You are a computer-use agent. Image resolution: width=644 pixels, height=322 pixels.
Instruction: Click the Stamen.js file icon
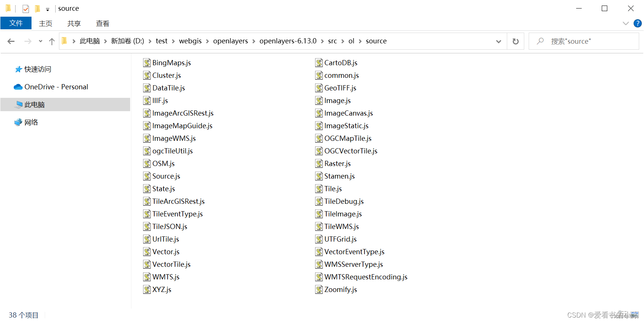pyautogui.click(x=319, y=176)
